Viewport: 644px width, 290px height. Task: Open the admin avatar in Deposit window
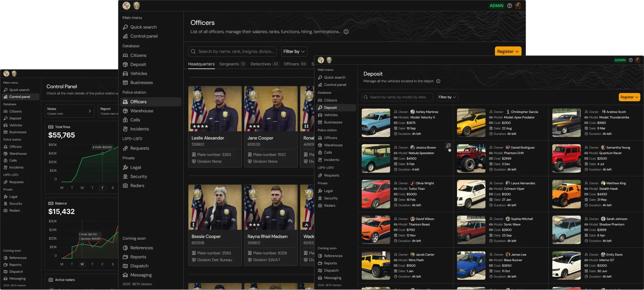[638, 60]
